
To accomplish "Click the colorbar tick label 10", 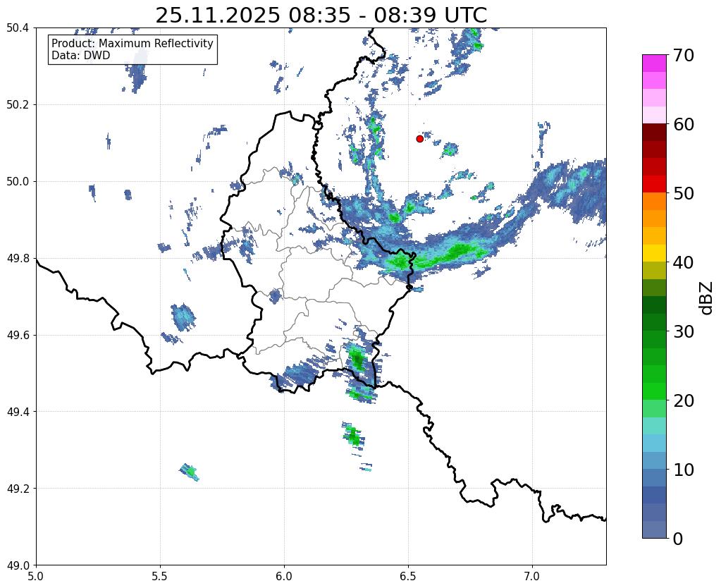I will (684, 470).
